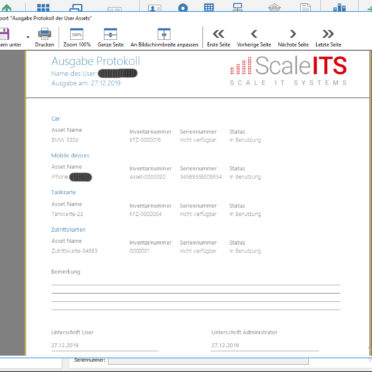The width and height of the screenshot is (372, 372).
Task: Click the purple Speichern unter save icon
Action: pos(4,34)
